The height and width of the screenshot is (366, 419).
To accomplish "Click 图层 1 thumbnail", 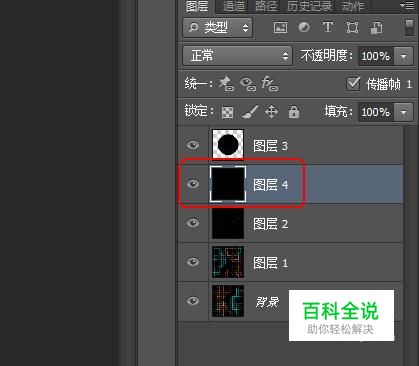I will pos(228,262).
